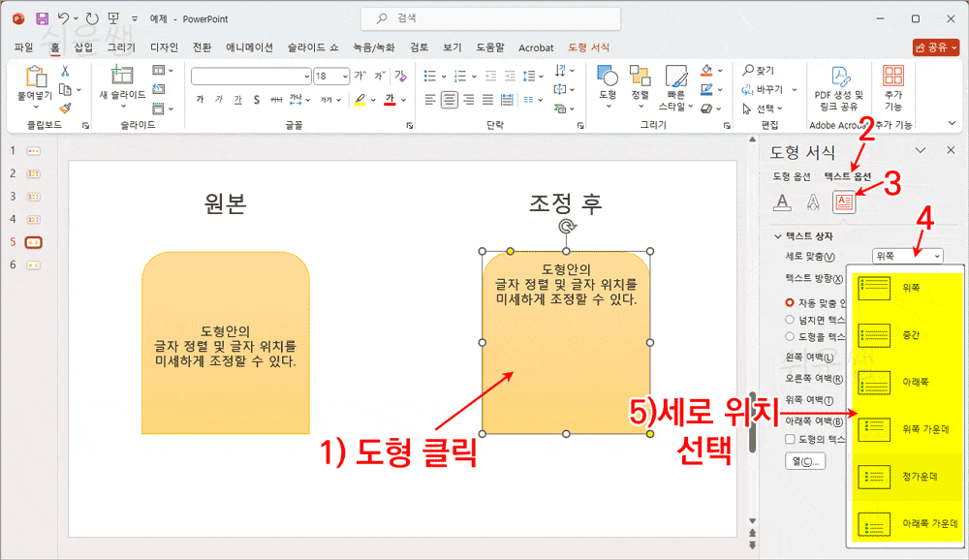Select the 넘치면 텍스트 radio button

click(789, 320)
